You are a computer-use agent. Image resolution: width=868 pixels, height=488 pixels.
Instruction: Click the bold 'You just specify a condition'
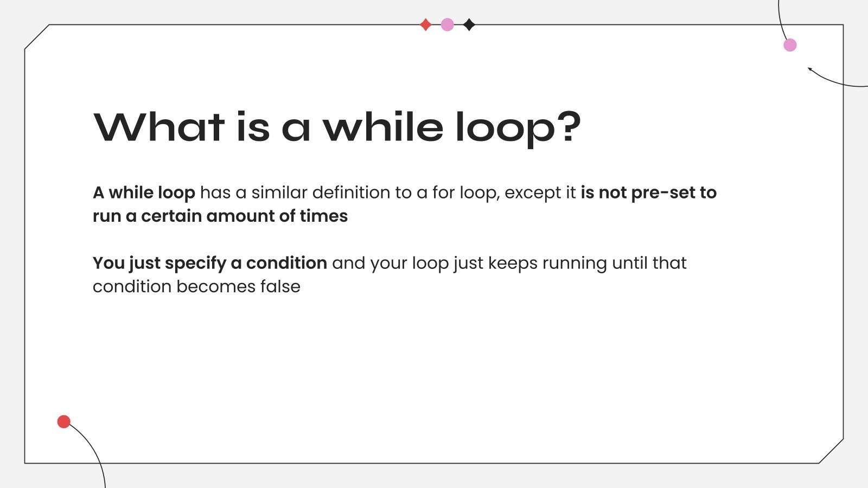[x=209, y=263]
